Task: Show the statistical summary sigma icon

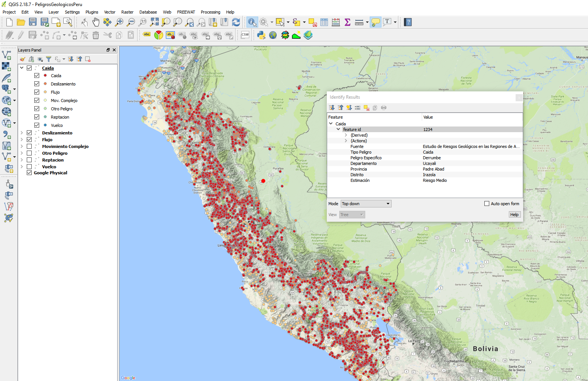Action: [x=348, y=22]
